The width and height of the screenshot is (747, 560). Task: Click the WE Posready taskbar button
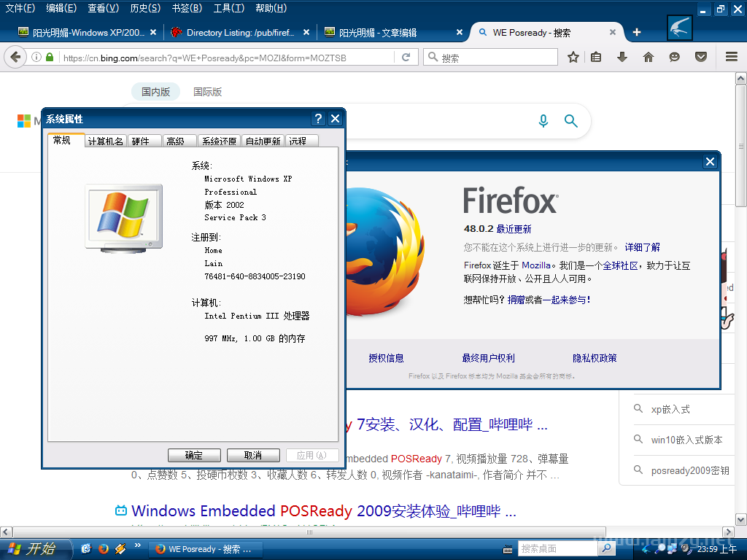tap(206, 549)
